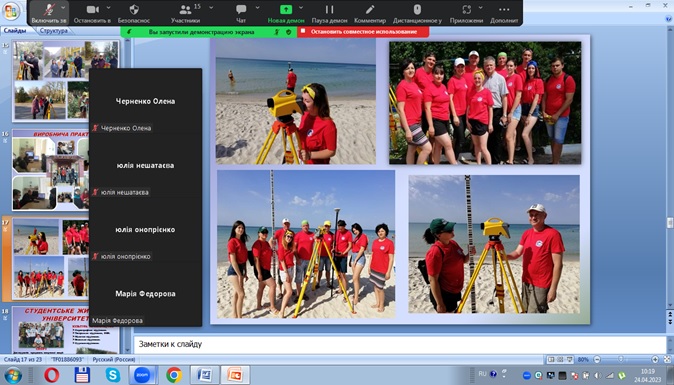Open Zoom Security shield menu
Screen dimensions: 674x385
pyautogui.click(x=134, y=9)
